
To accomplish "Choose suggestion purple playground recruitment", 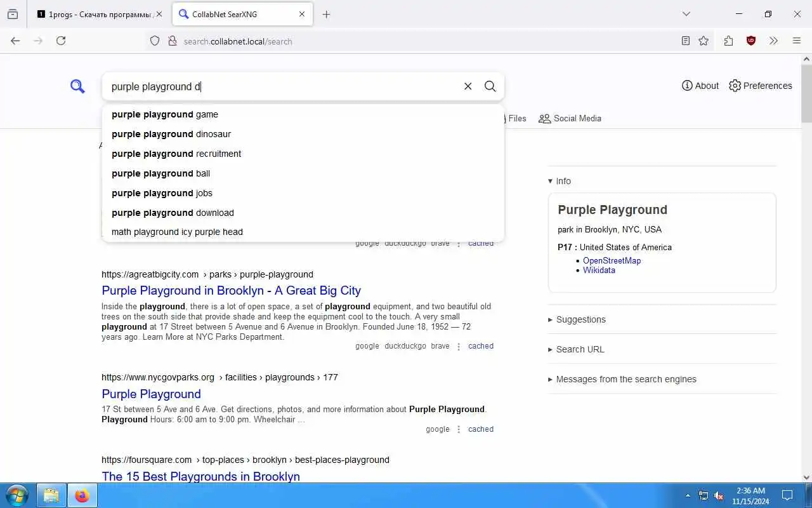I will (x=303, y=154).
